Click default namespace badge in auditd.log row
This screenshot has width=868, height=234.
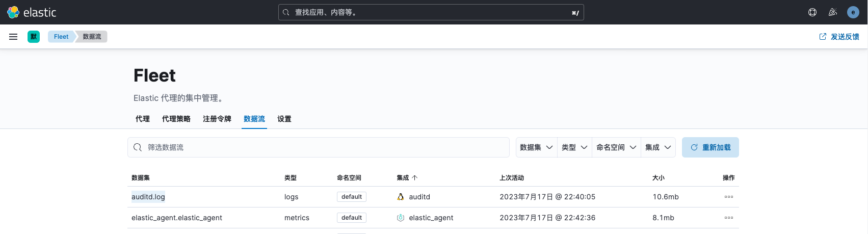352,197
